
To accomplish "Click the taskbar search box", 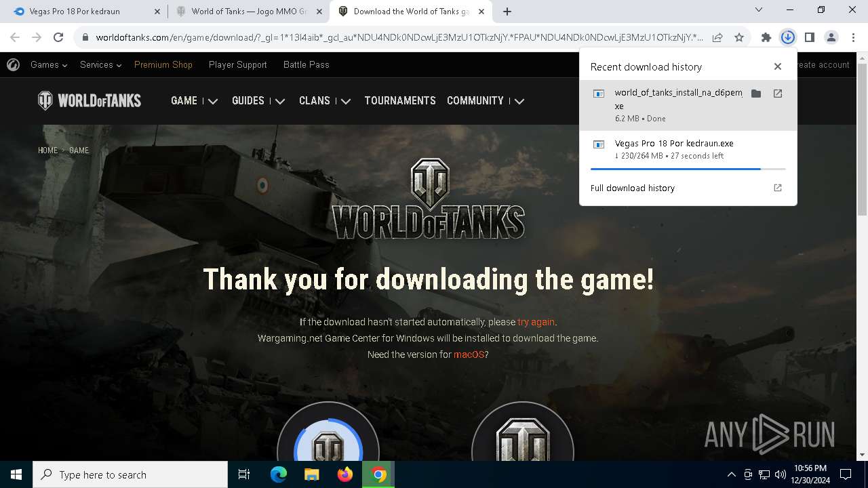I will point(130,474).
